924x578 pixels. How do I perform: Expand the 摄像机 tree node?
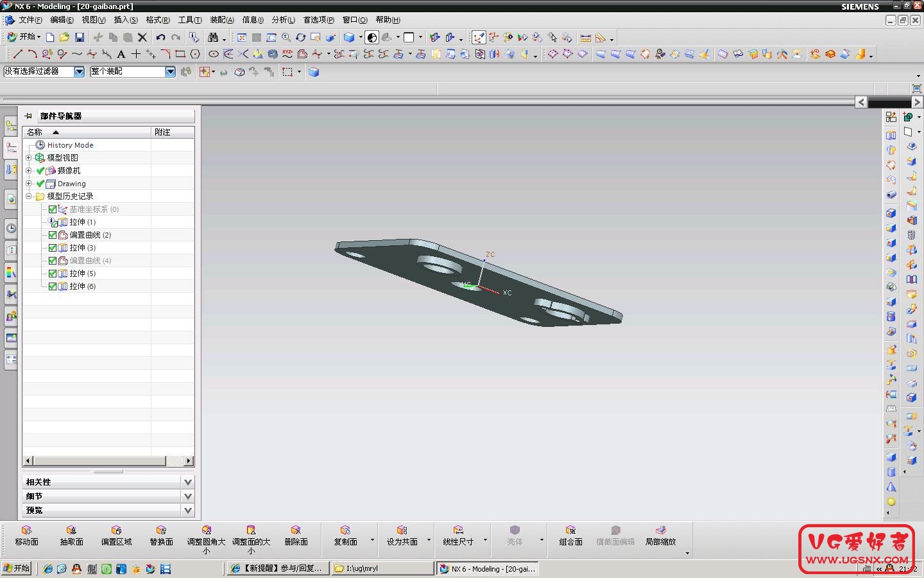28,171
